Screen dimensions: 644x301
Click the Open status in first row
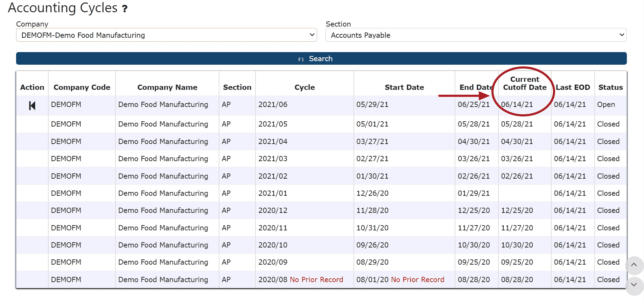(x=606, y=105)
